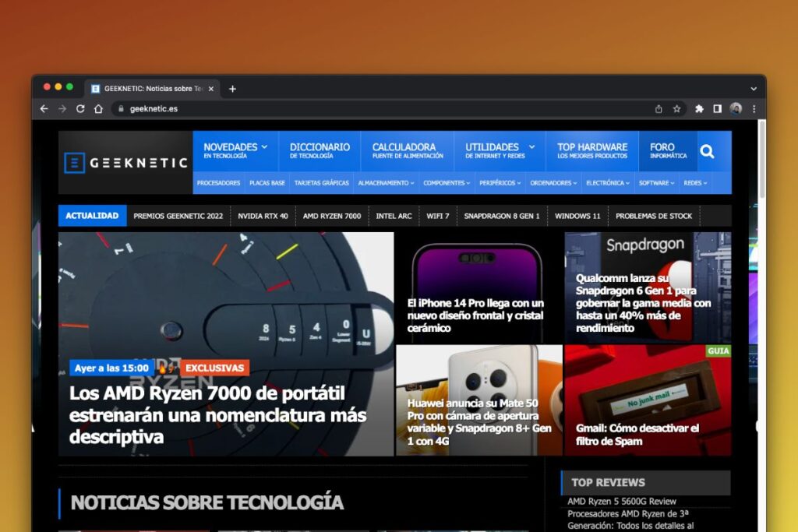
Task: Open the Almacenamiento category dropdown
Action: point(386,183)
